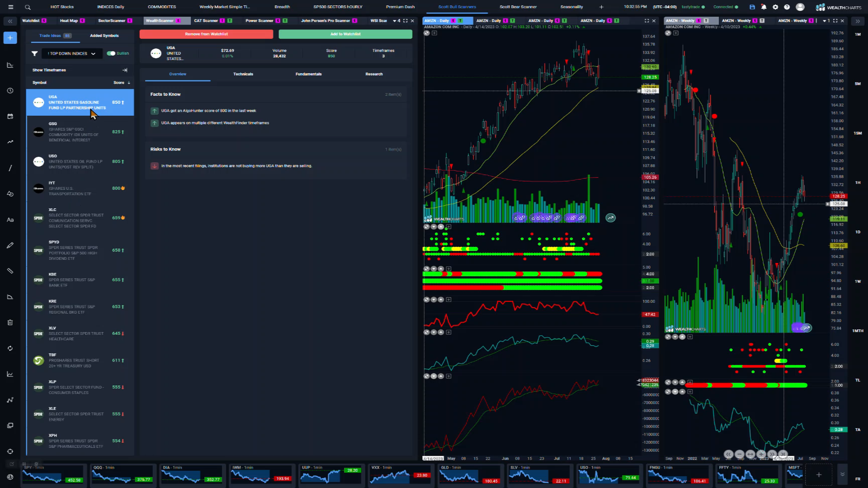
Task: Click Add to Watchlist button
Action: [345, 34]
